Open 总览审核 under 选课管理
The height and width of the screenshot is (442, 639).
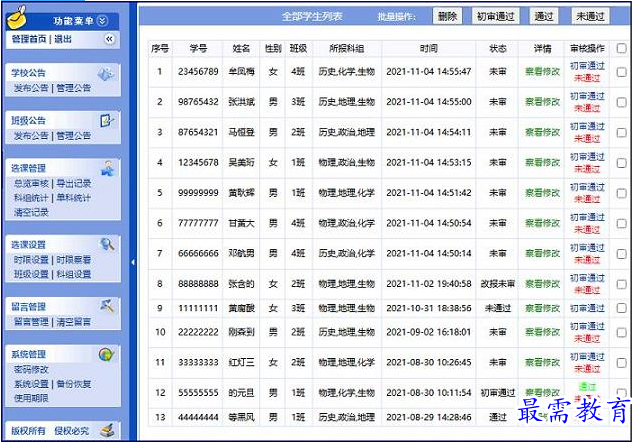tap(30, 183)
